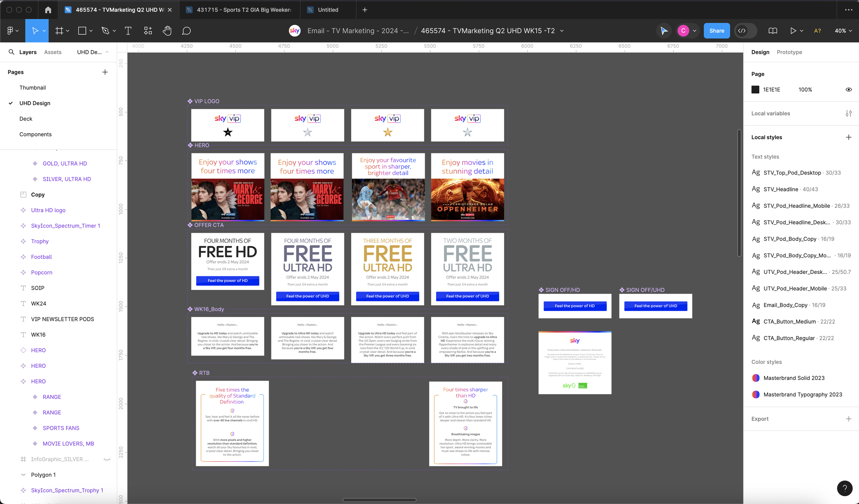Open the Email - TV Marketing project link

(358, 31)
